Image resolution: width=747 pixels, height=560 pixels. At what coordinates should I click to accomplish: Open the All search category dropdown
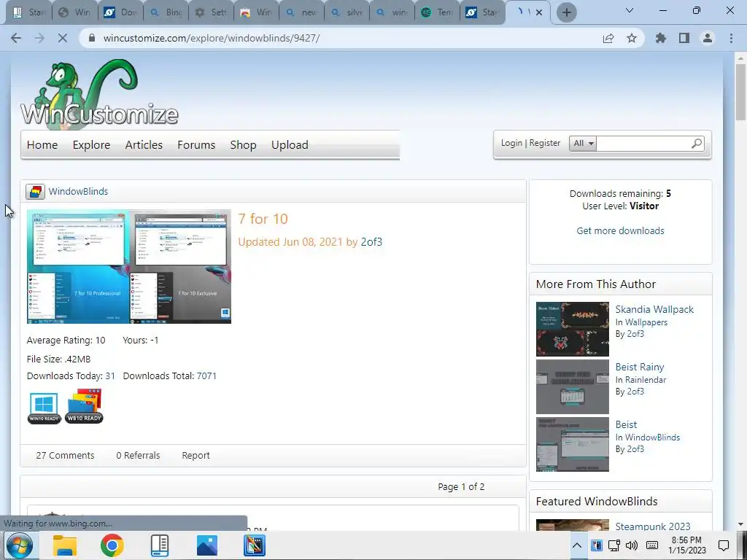583,144
